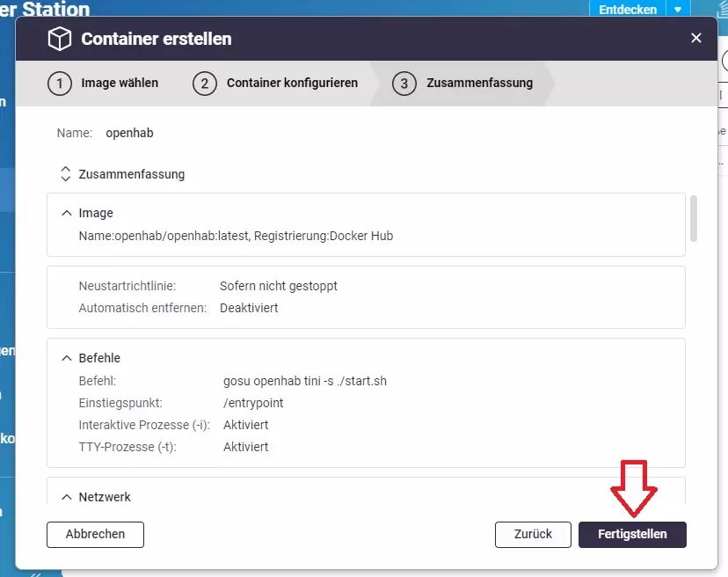Collapse the Befehle section chevron
This screenshot has height=577, width=728.
[66, 358]
